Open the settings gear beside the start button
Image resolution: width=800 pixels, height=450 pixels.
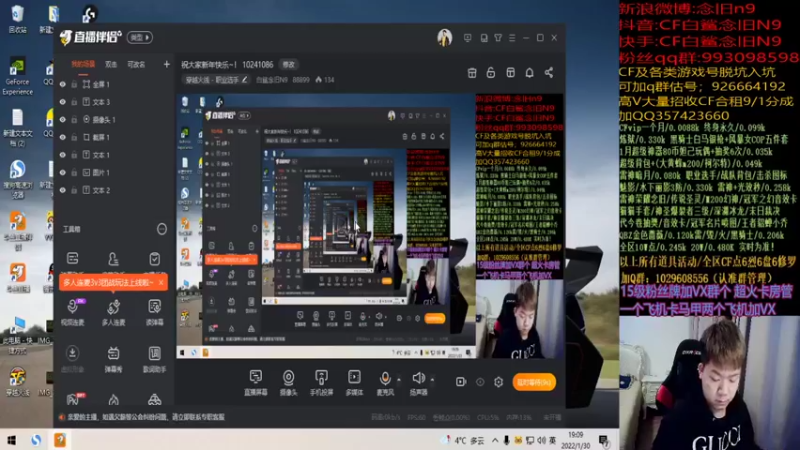coord(498,382)
